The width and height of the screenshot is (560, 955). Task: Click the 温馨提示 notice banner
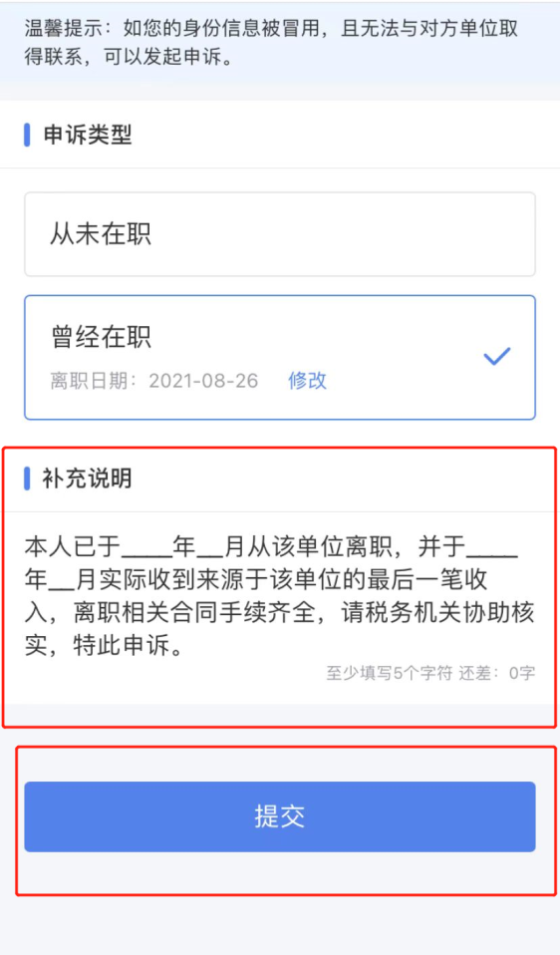280,43
